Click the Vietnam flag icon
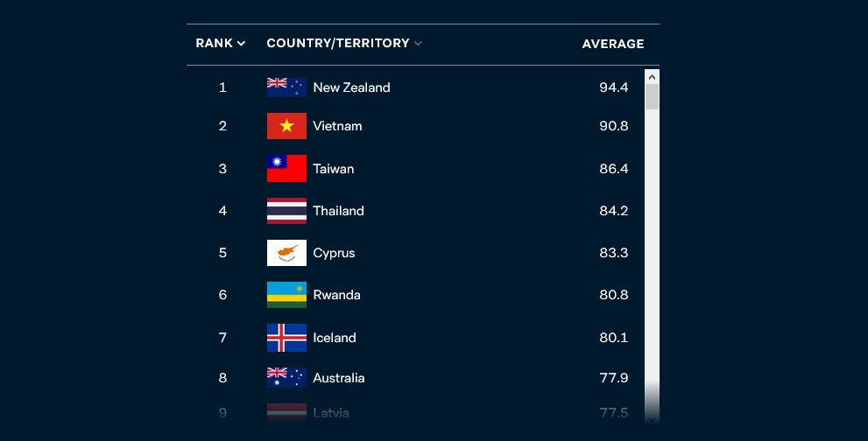Viewport: 868px width, 441px height. click(x=286, y=126)
